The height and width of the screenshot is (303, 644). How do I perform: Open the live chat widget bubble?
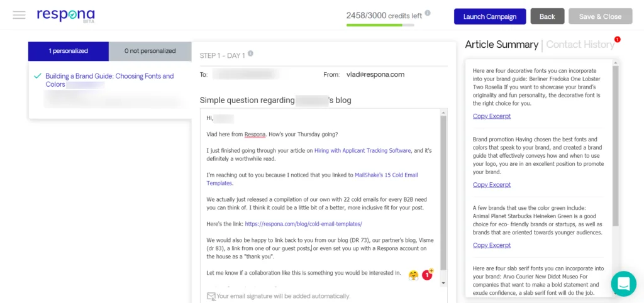pyautogui.click(x=623, y=284)
